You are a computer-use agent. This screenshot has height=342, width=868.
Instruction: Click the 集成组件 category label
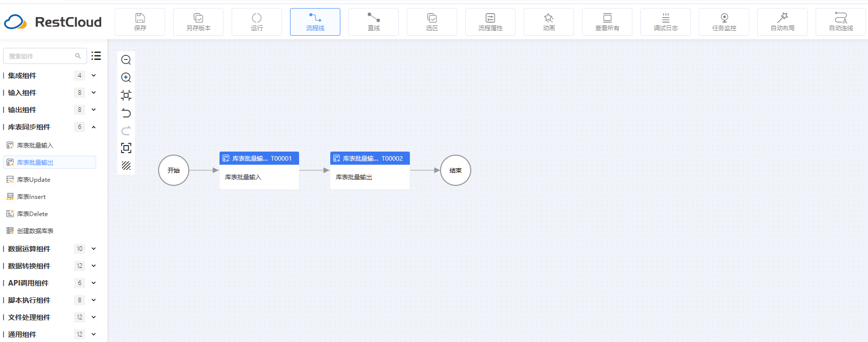click(x=22, y=76)
